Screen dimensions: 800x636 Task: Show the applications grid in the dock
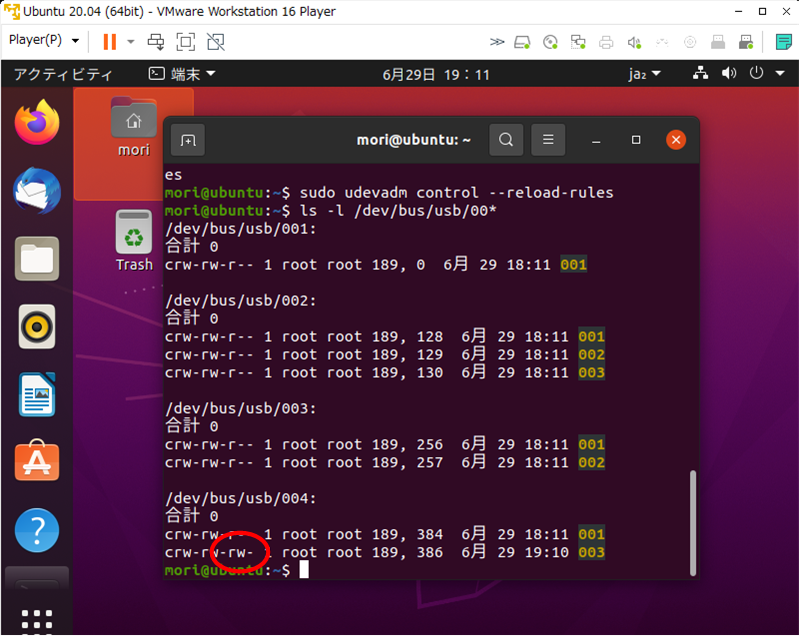[x=37, y=620]
